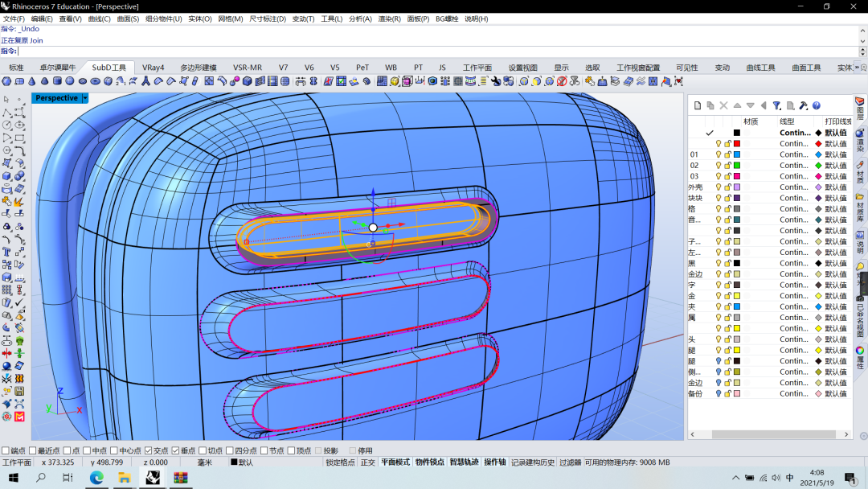Change color swatch of layer 01

(737, 154)
